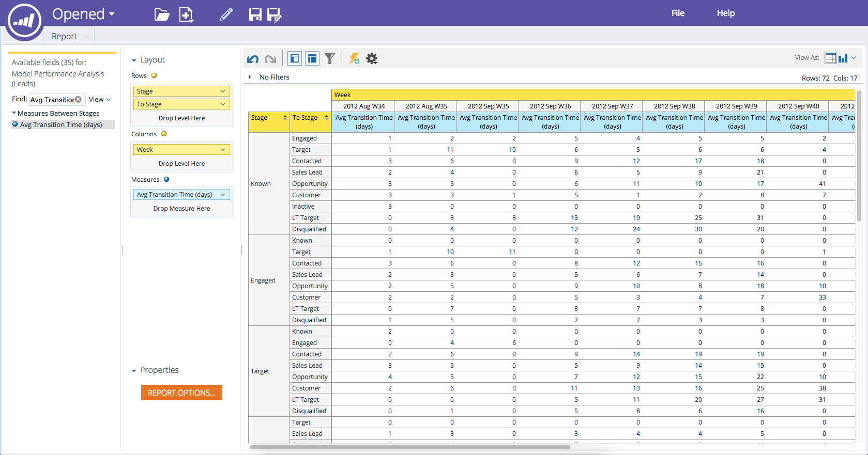Open the gear settings menu
The height and width of the screenshot is (455, 868).
pos(372,58)
